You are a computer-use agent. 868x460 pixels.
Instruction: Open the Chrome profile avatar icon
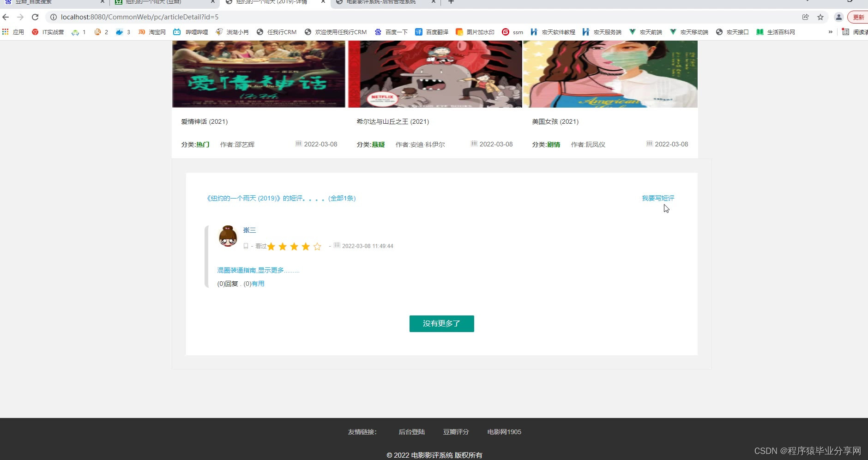(x=838, y=17)
